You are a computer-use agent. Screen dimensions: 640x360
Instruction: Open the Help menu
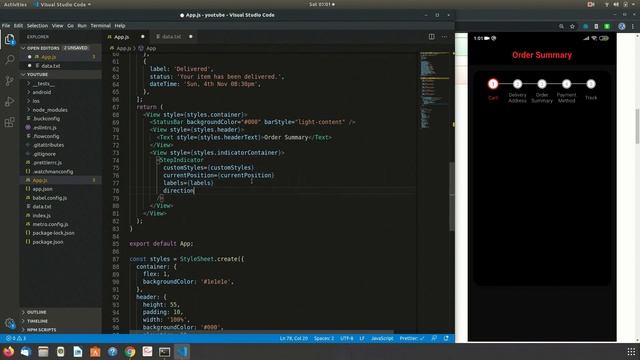tap(120, 26)
